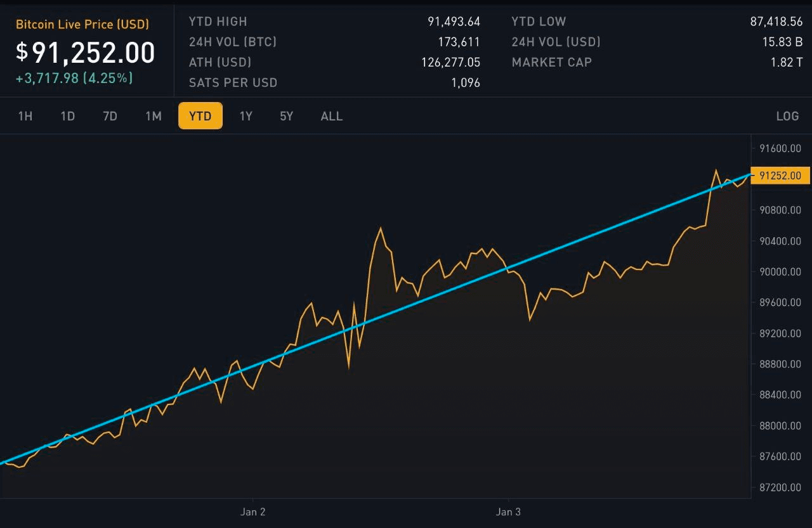This screenshot has height=528, width=812.
Task: Click the highlighted YTD range button
Action: 200,116
